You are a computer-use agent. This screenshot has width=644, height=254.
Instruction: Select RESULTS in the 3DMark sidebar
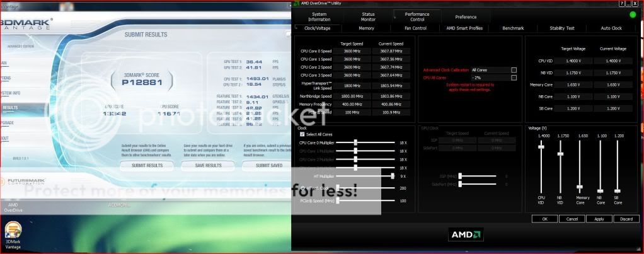point(10,108)
